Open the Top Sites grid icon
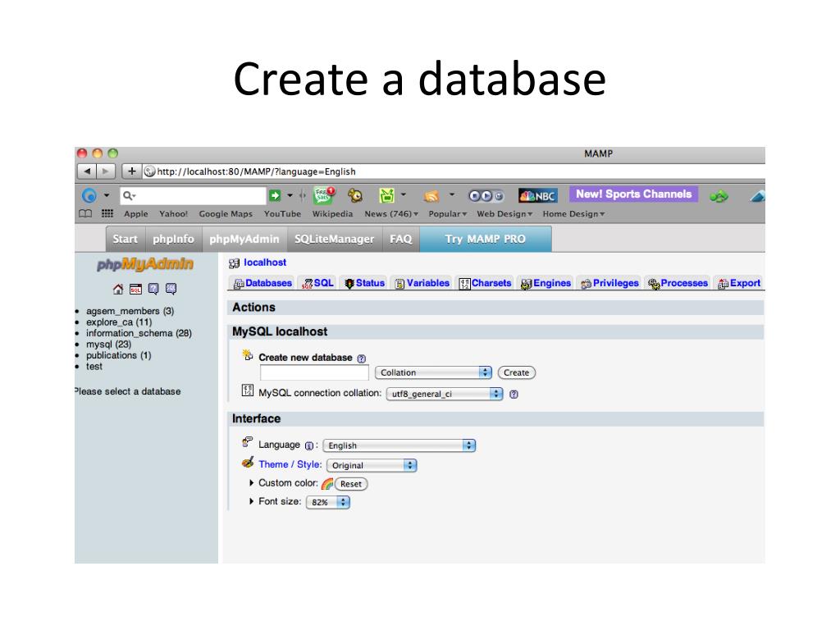840x630 pixels. [107, 213]
